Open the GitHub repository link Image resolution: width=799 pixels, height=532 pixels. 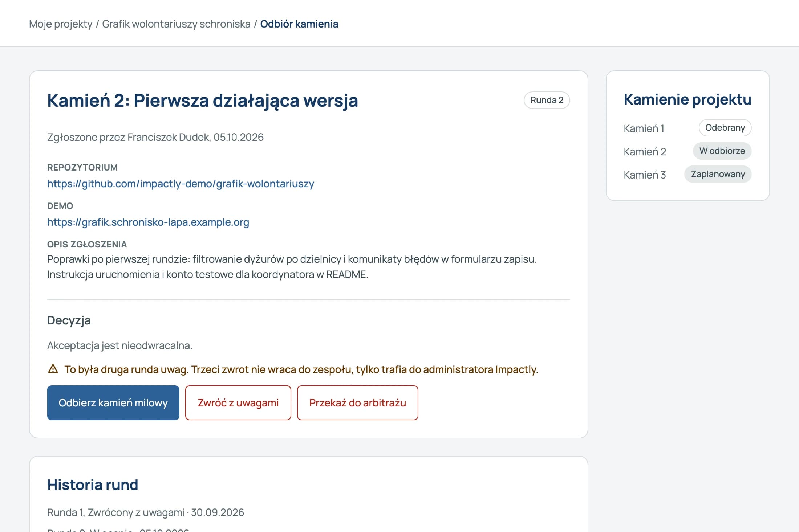click(x=181, y=184)
